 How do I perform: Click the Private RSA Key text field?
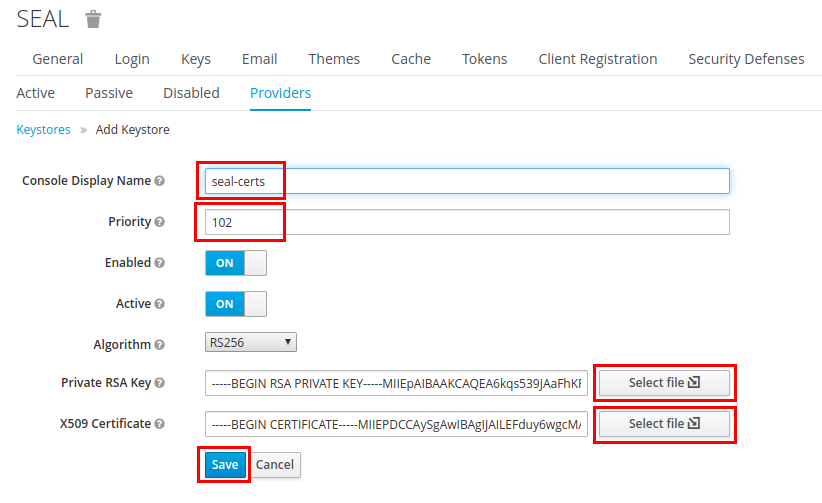click(x=396, y=383)
